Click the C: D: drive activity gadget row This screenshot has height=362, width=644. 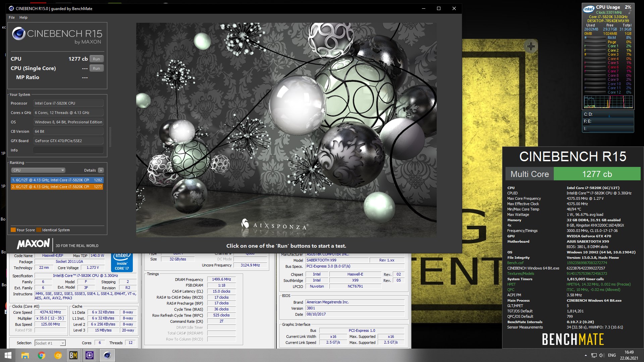click(x=608, y=114)
